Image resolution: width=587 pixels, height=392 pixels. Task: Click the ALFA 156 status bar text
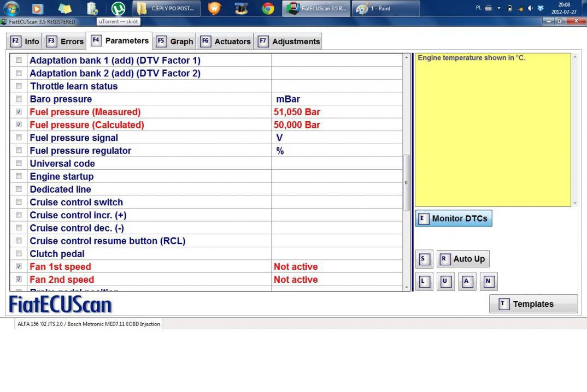(x=89, y=324)
